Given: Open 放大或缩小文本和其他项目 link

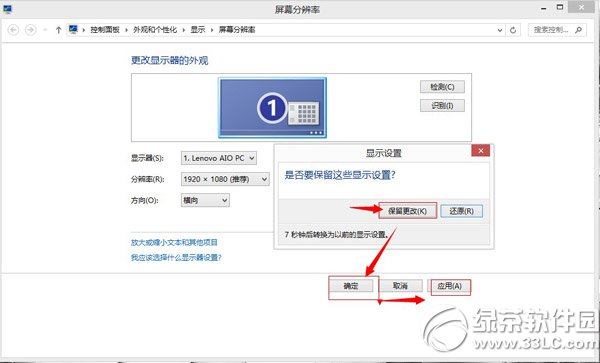Looking at the screenshot, I should (x=174, y=242).
